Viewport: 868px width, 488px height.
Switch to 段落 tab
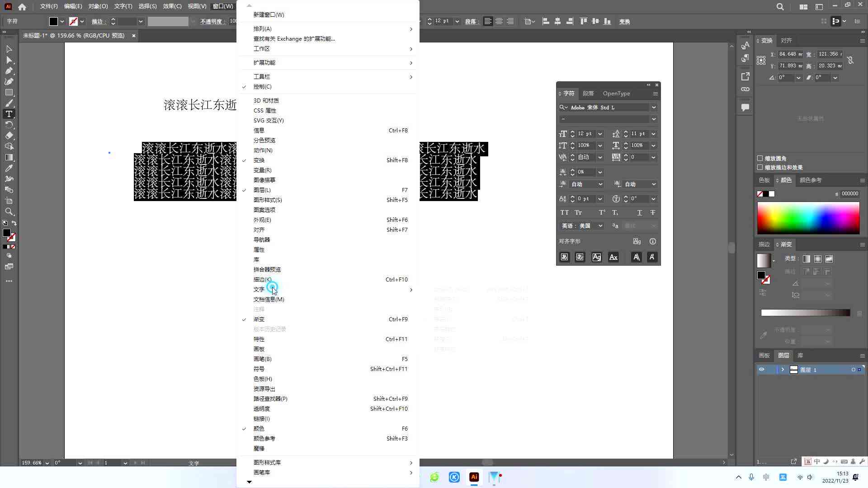point(588,94)
